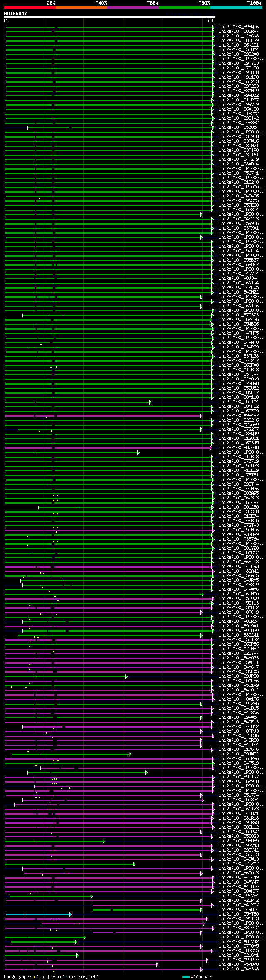The image size is (266, 980).
Task: Click the purple ~60% legend segment
Action: [133, 7]
